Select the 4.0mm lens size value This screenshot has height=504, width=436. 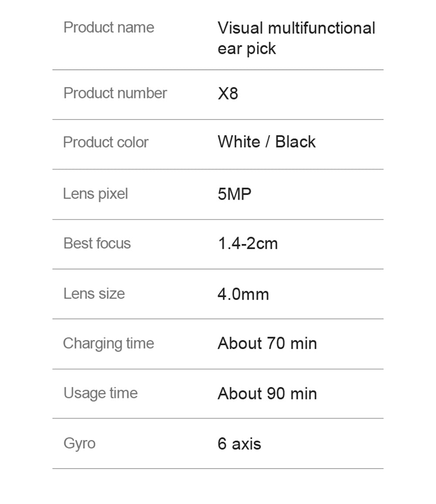click(243, 294)
